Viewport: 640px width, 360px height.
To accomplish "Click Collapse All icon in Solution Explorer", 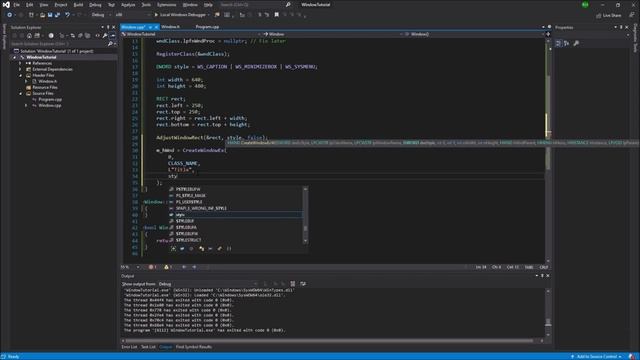I will point(80,36).
